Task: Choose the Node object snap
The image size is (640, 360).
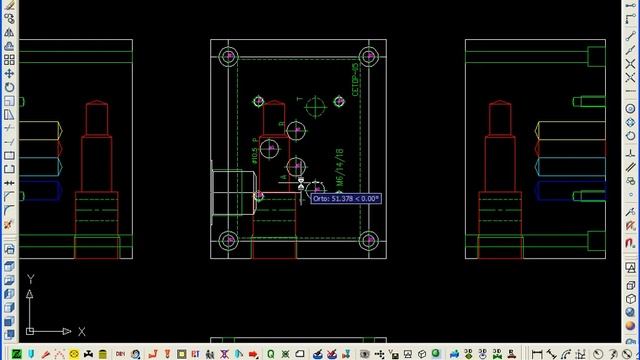Action: tap(631, 194)
